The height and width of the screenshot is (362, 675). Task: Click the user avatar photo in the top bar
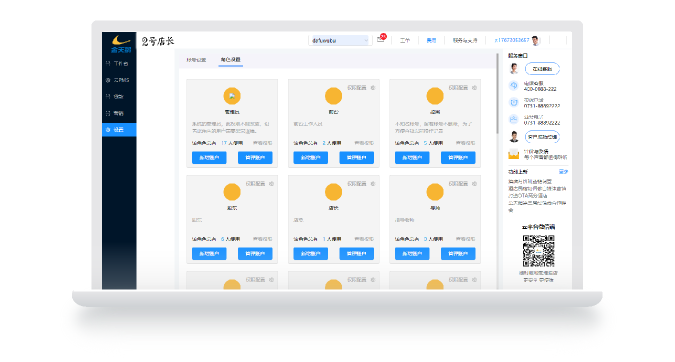pyautogui.click(x=536, y=40)
